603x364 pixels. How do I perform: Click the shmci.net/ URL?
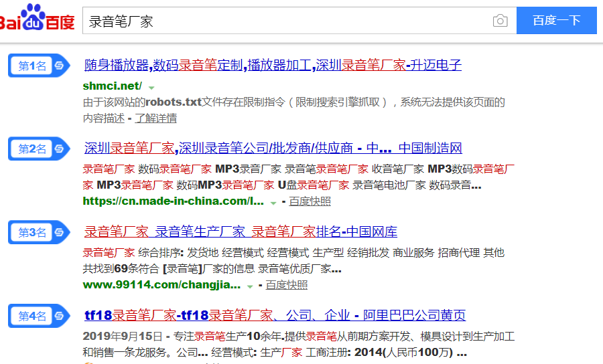(x=113, y=86)
